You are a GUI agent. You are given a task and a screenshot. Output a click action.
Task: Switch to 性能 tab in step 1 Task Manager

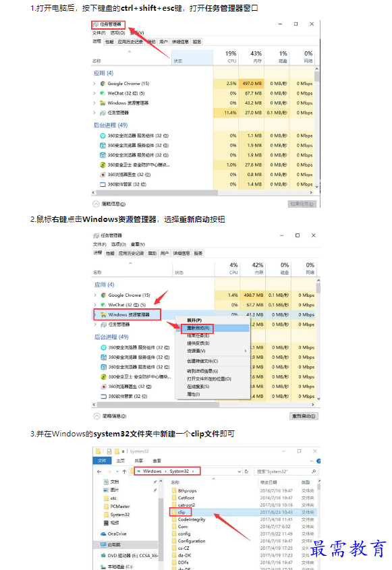click(109, 42)
